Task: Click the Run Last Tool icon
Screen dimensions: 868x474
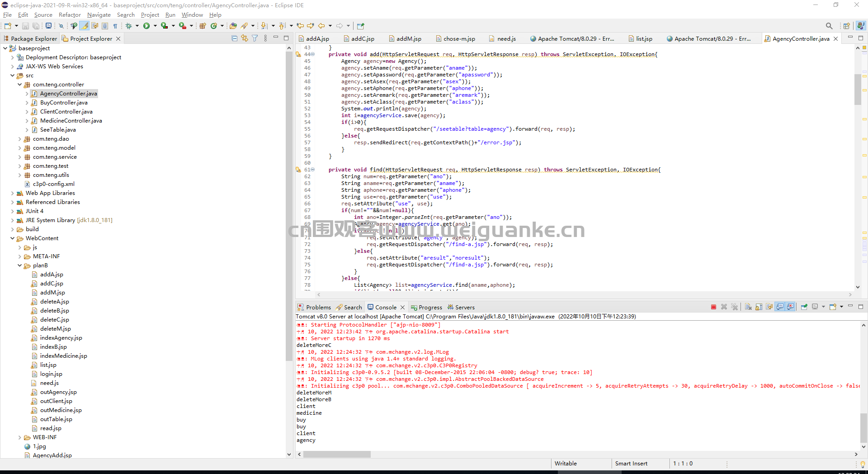Action: click(183, 26)
